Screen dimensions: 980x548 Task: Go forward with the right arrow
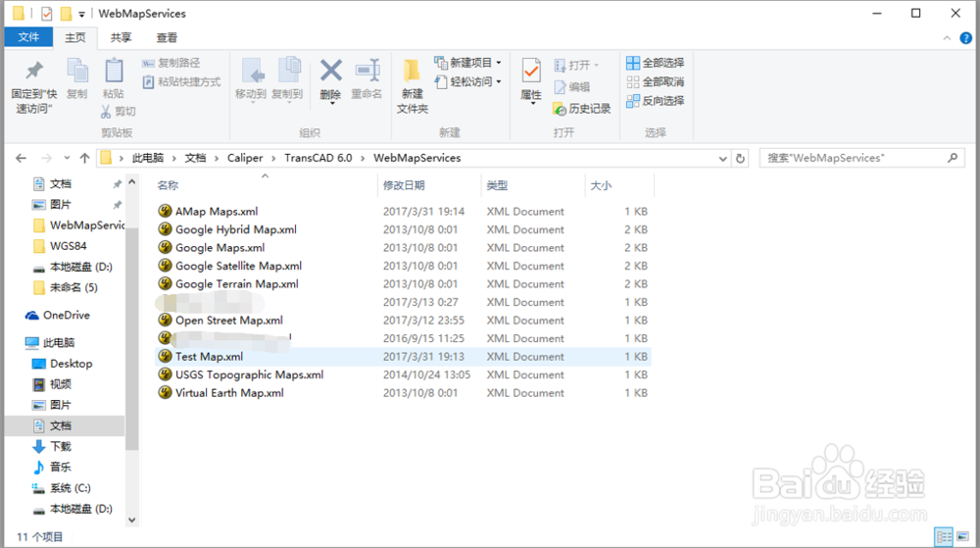pos(46,158)
